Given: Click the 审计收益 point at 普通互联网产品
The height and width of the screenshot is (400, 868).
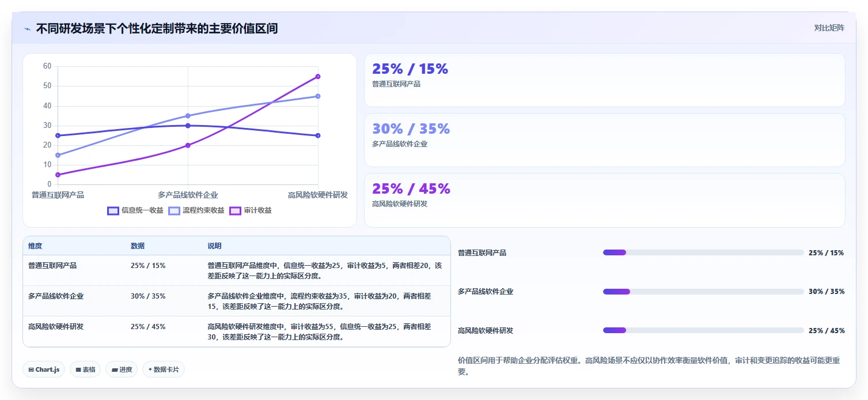Looking at the screenshot, I should pos(58,175).
